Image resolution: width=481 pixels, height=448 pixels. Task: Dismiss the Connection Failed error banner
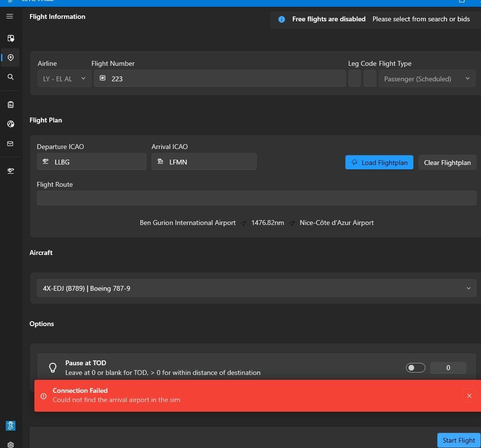point(468,396)
